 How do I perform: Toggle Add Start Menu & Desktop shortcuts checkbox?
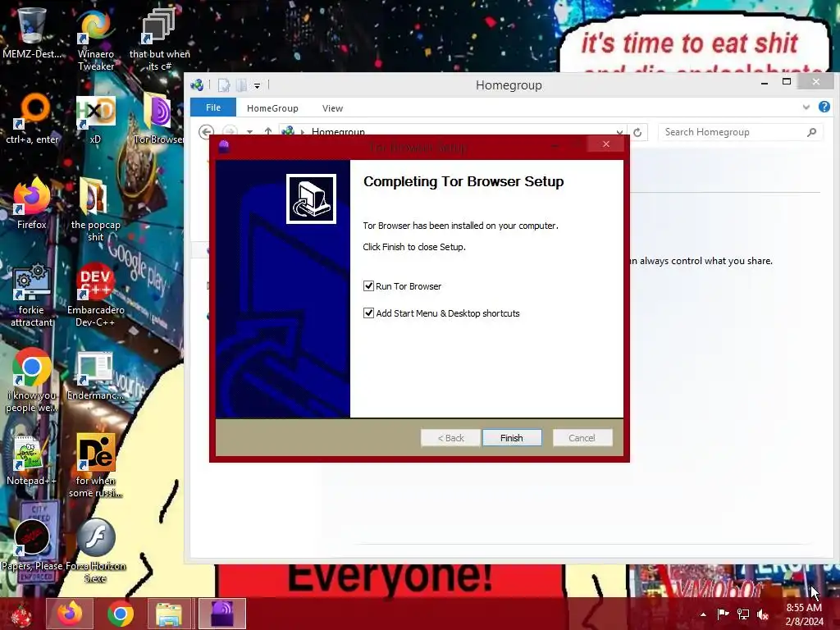click(x=368, y=313)
